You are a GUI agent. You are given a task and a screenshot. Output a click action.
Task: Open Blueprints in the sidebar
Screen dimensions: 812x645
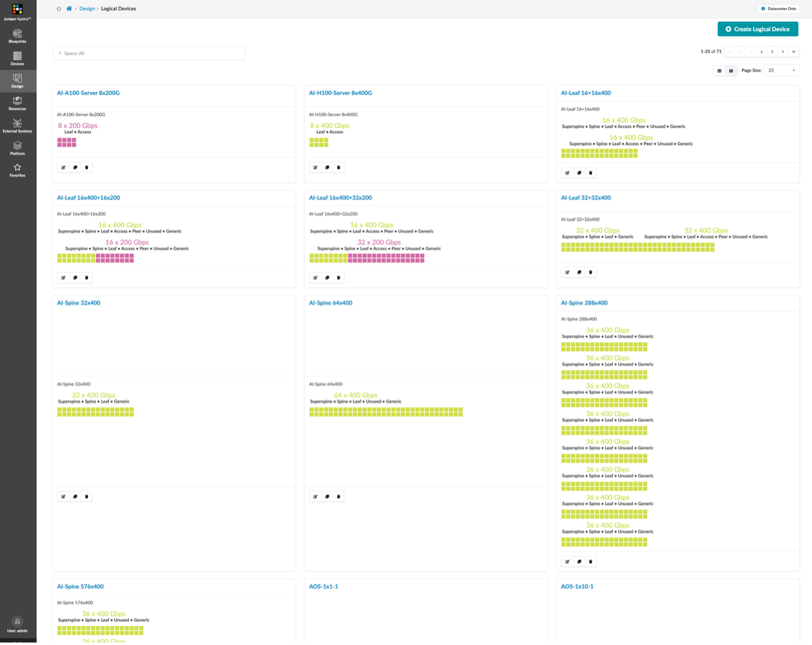point(18,36)
